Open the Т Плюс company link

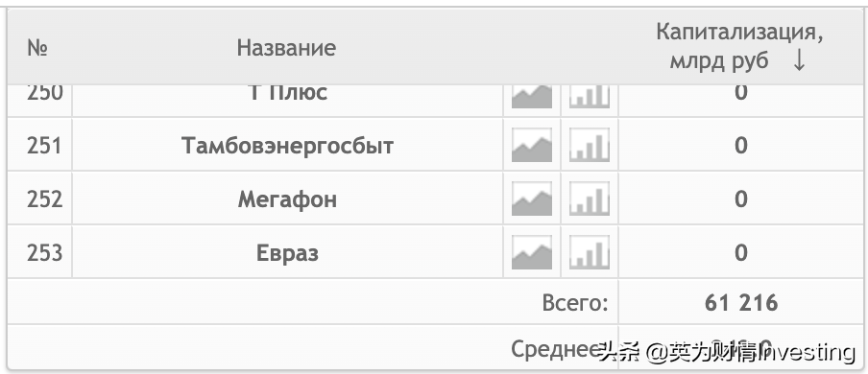287,94
